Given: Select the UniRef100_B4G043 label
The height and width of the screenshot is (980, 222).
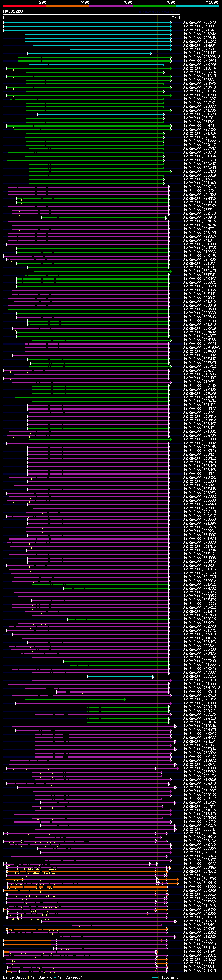Looking at the screenshot, I should tap(199, 88).
